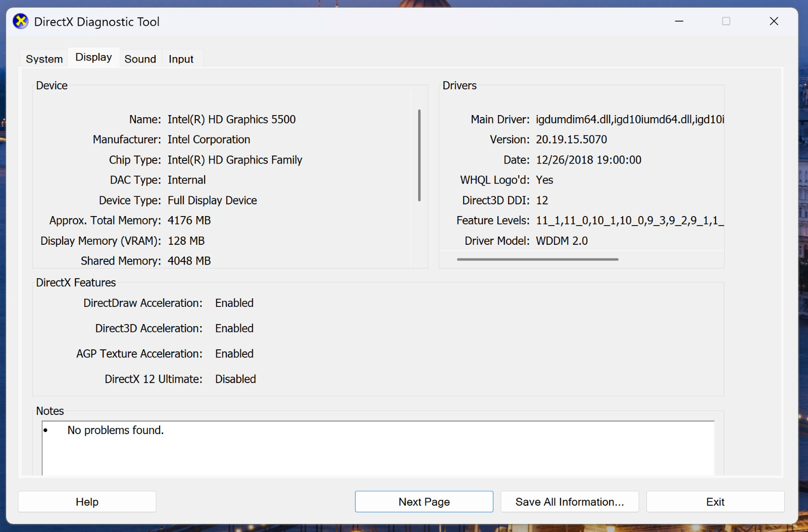Click the Driver Model value 'WDDM 2.0'
The height and width of the screenshot is (532, 808).
pos(562,241)
